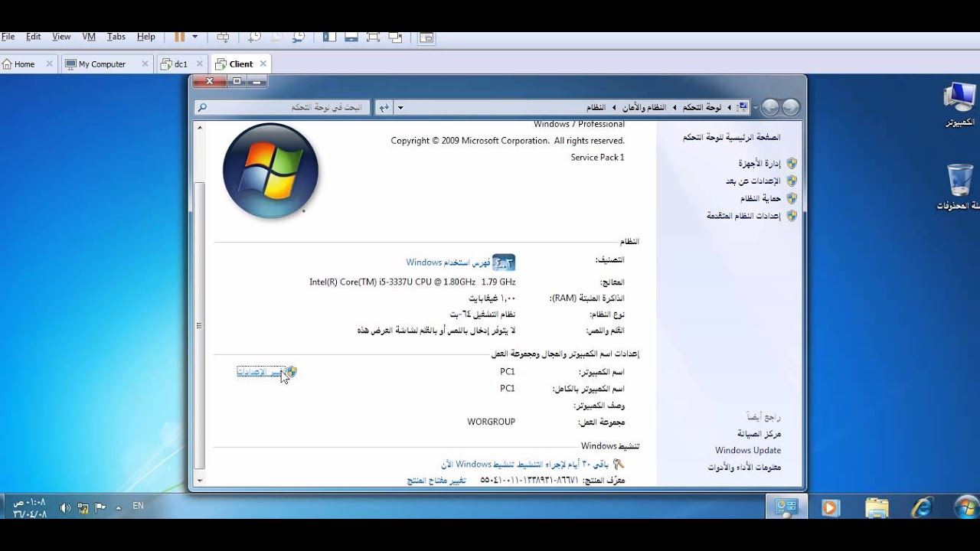This screenshot has width=980, height=551.
Task: Click the scrollbar down arrow in System window
Action: (200, 481)
